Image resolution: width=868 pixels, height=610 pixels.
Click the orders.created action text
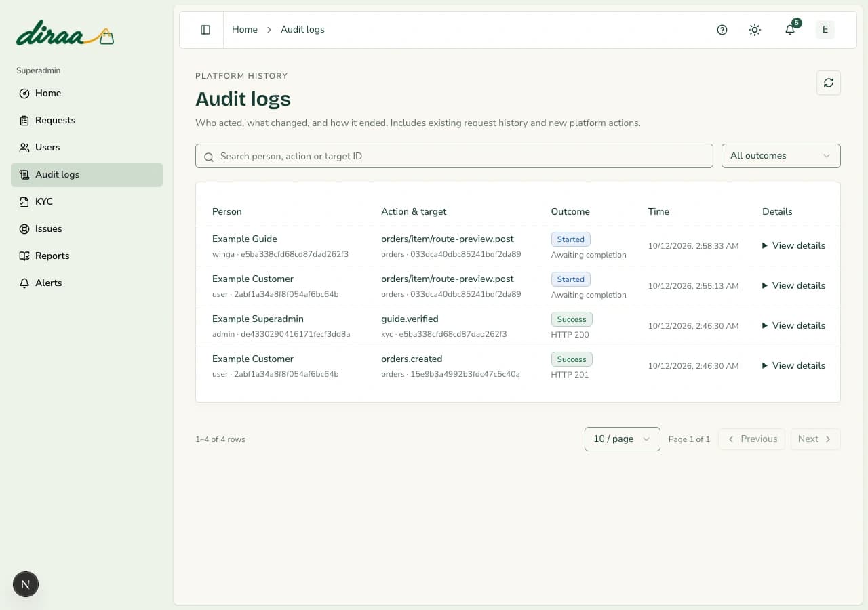tap(412, 359)
